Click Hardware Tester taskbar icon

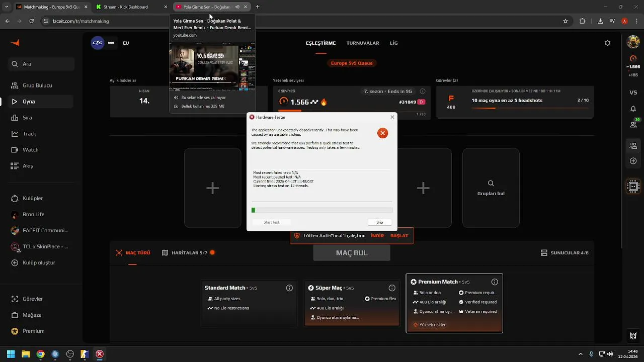click(100, 354)
